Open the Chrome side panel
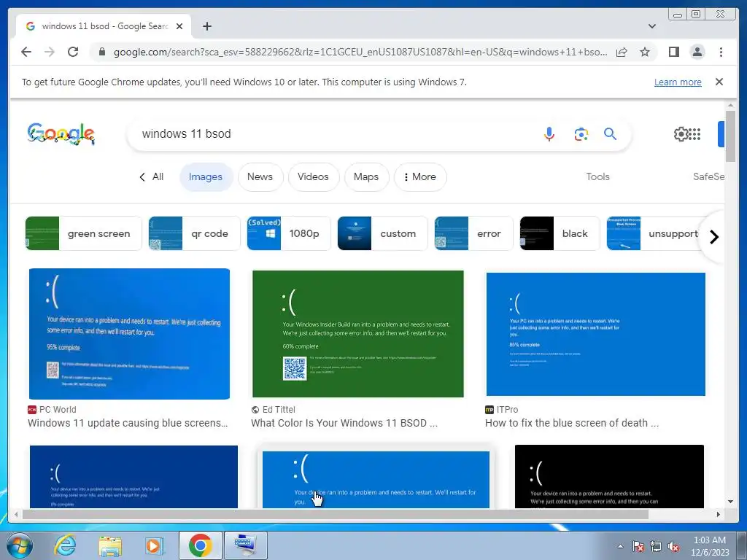This screenshot has height=560, width=747. tap(673, 52)
